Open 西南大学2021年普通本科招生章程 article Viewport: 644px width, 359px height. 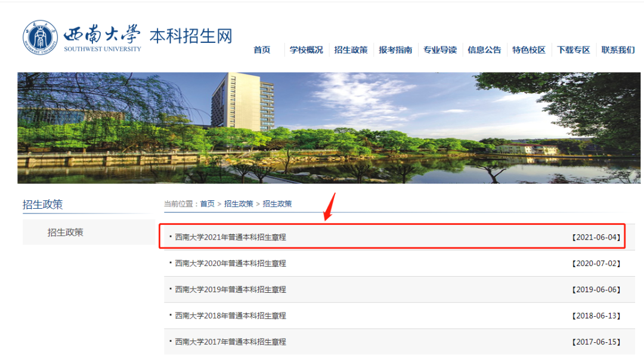[x=230, y=237]
